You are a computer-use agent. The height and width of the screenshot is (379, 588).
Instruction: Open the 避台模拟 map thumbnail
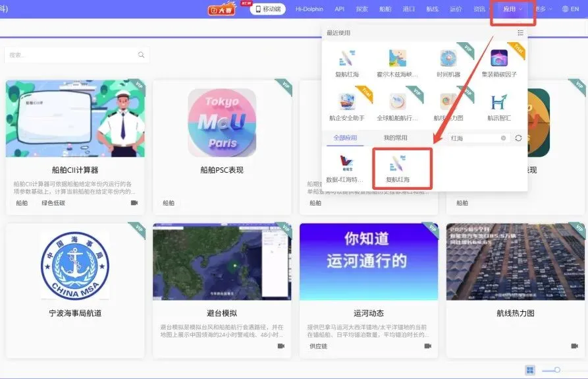tap(222, 262)
